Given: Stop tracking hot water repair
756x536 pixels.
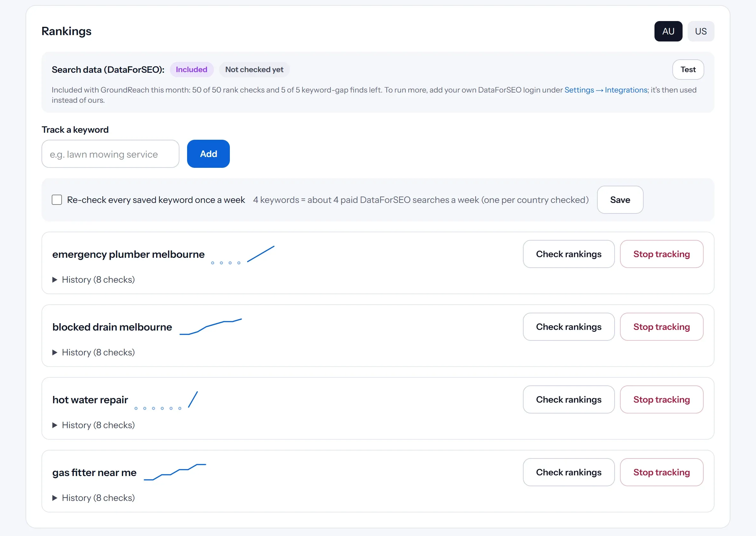Looking at the screenshot, I should (x=661, y=400).
